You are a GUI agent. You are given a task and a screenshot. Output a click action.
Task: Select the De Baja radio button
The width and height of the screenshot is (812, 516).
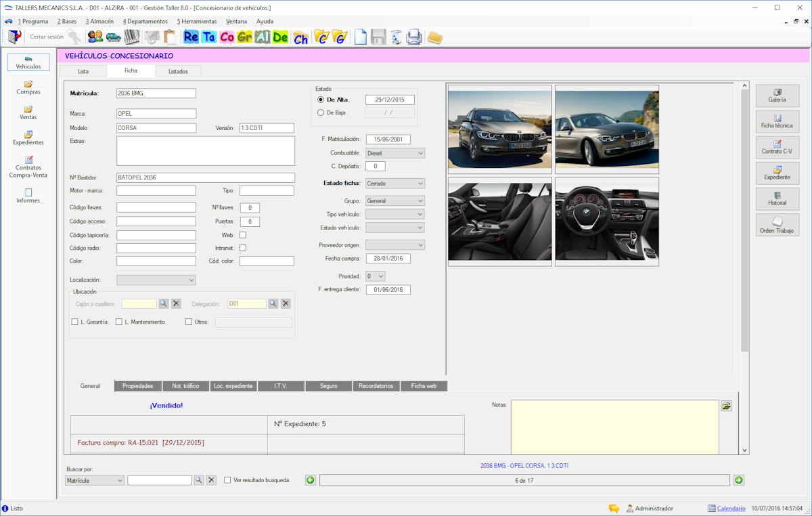[x=321, y=112]
